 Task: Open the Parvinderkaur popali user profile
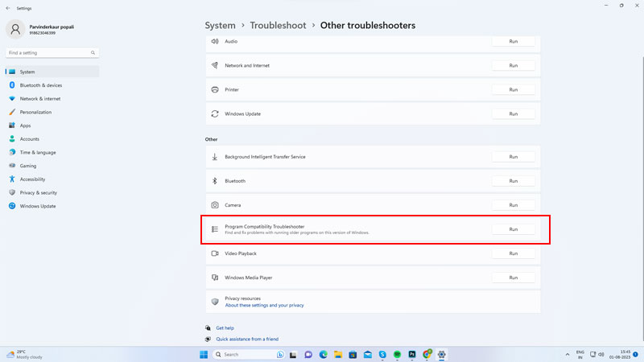(x=40, y=30)
